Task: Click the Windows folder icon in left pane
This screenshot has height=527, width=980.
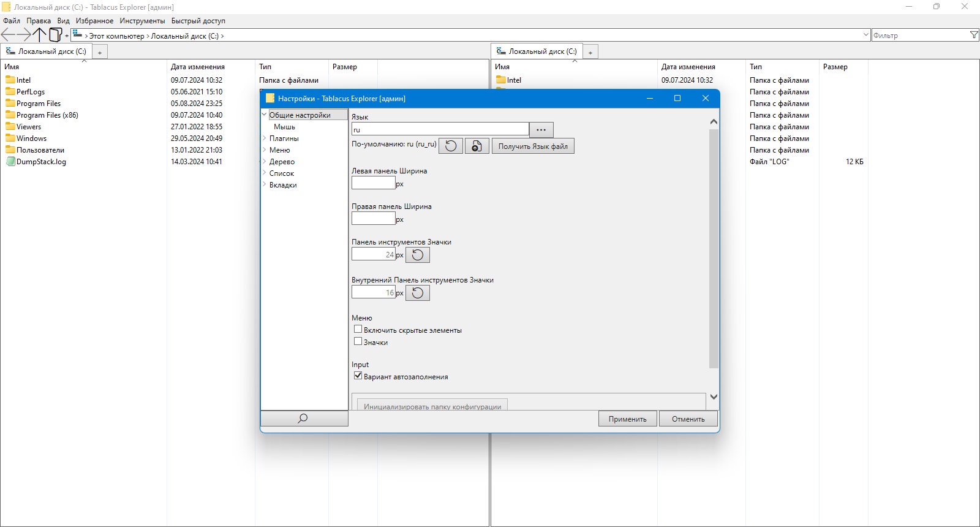Action: coord(10,138)
